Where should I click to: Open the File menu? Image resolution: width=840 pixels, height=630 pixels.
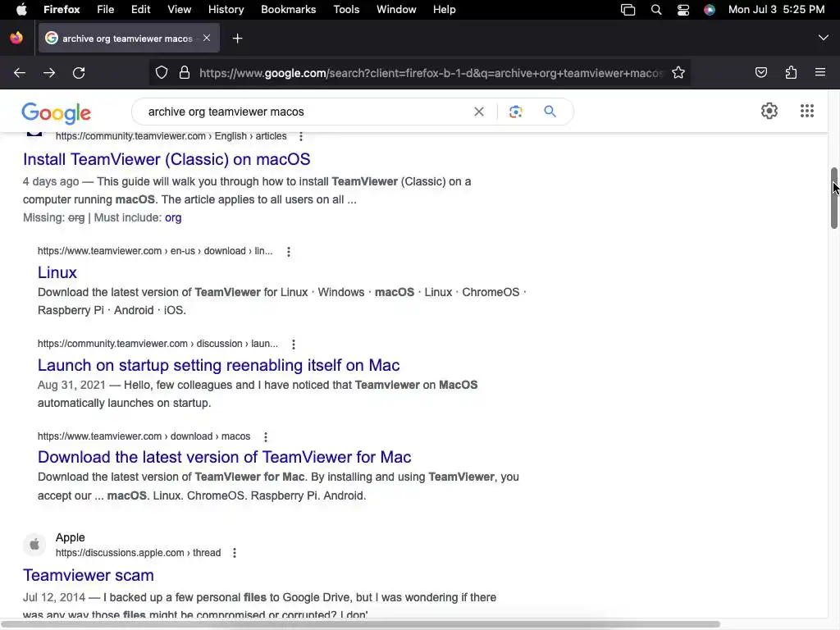click(106, 10)
